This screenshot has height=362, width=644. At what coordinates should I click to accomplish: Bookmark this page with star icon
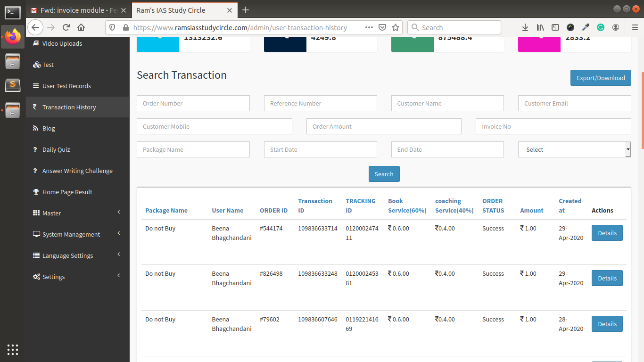396,27
